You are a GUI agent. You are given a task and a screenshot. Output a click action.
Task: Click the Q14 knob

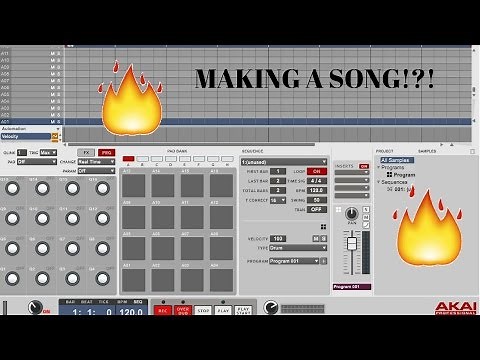pyautogui.click(x=42, y=188)
